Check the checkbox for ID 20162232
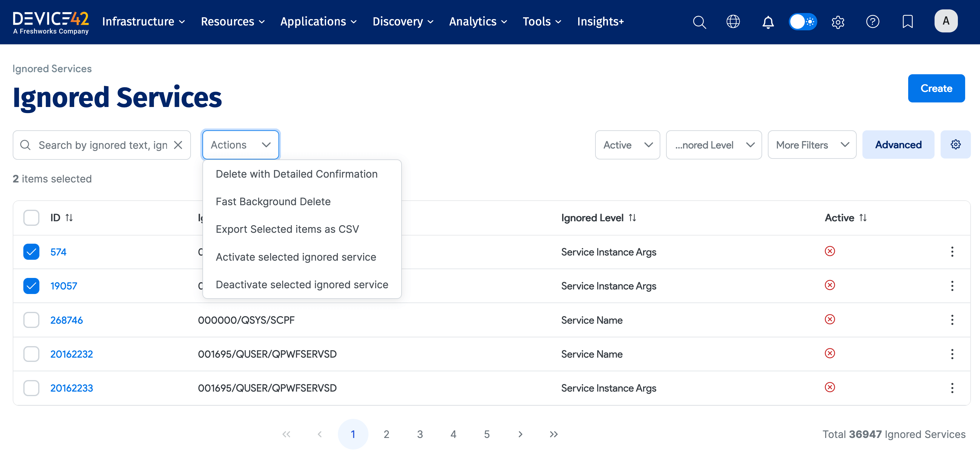Viewport: 980px width, 471px height. click(31, 354)
